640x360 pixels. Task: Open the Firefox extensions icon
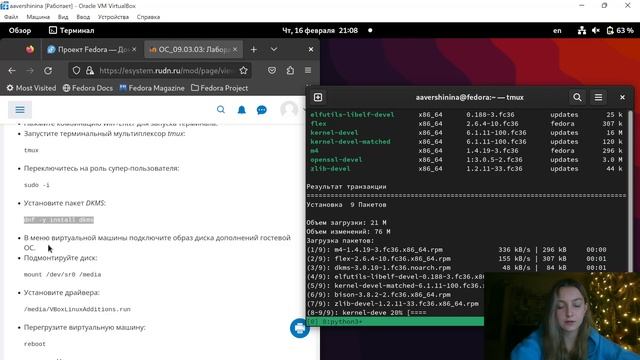[x=290, y=71]
